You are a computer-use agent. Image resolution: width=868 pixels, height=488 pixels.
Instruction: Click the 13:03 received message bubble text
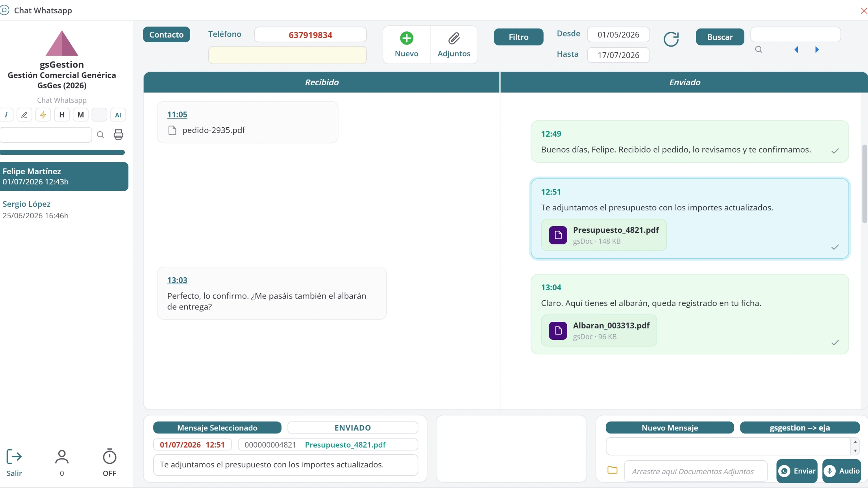267,301
